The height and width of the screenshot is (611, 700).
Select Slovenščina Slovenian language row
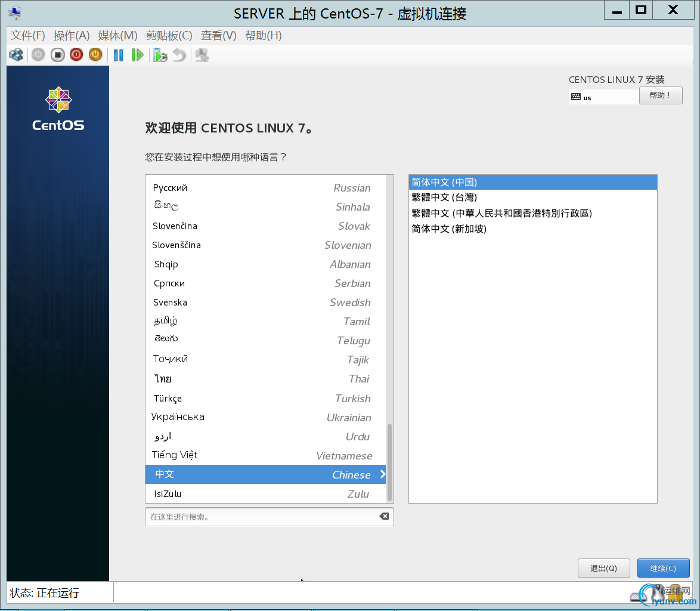coord(265,245)
